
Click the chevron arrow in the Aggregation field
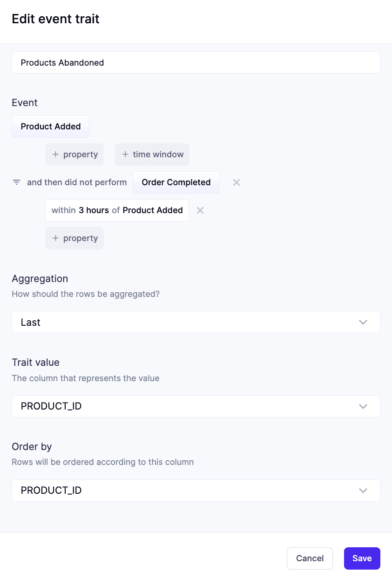tap(363, 322)
